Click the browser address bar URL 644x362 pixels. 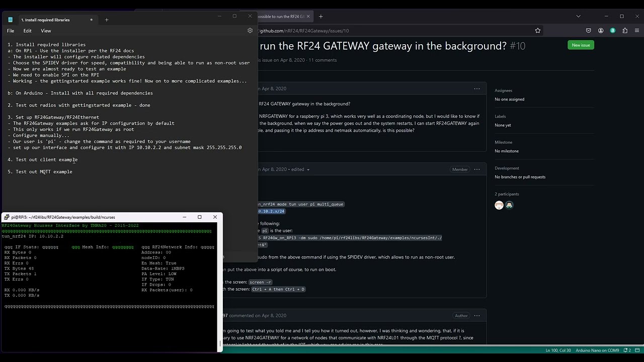pos(304,31)
